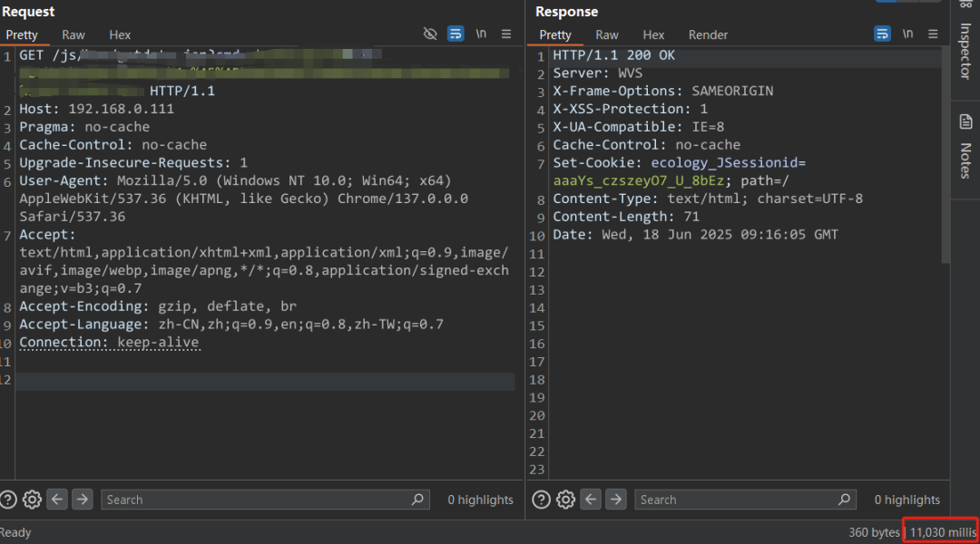
Task: Toggle hidden-eye icon in Request panel
Action: click(x=430, y=34)
